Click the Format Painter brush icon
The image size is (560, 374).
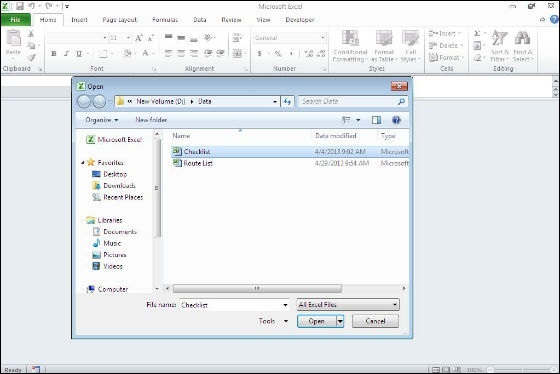pos(31,57)
